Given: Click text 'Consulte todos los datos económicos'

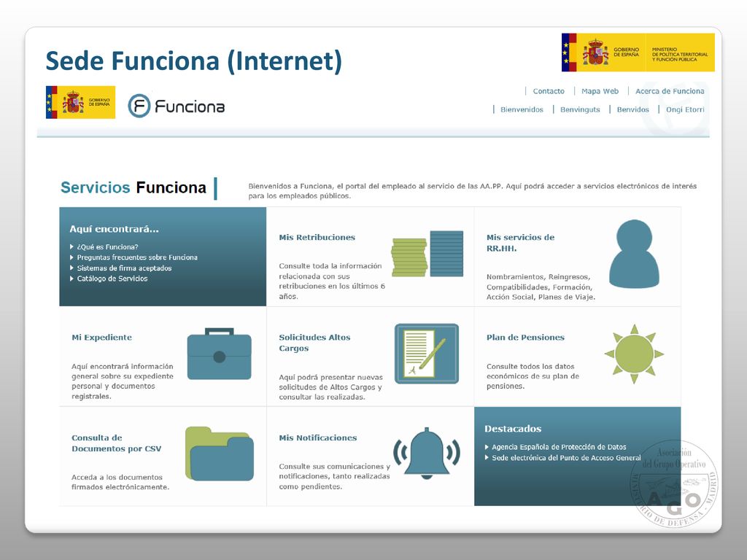Looking at the screenshot, I should [x=533, y=376].
